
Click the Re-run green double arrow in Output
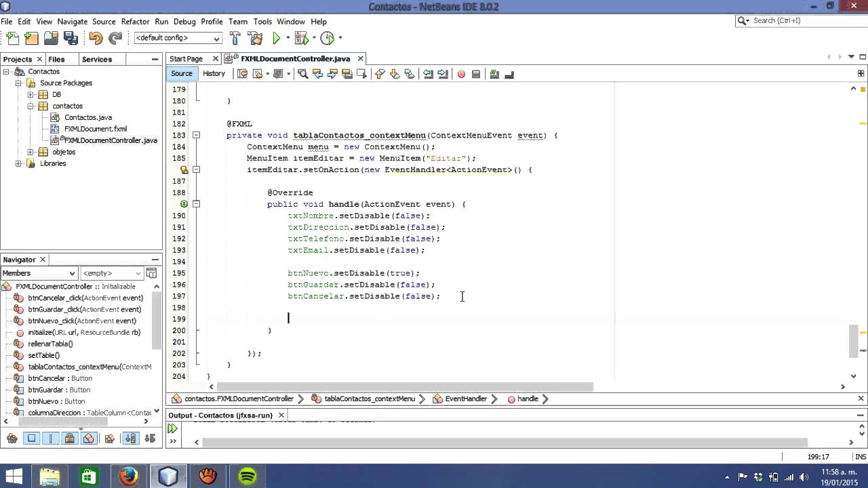coord(172,428)
